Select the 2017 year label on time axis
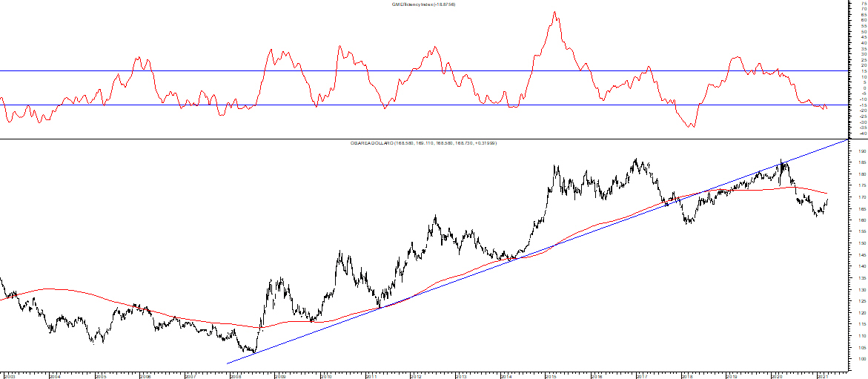 pyautogui.click(x=642, y=376)
